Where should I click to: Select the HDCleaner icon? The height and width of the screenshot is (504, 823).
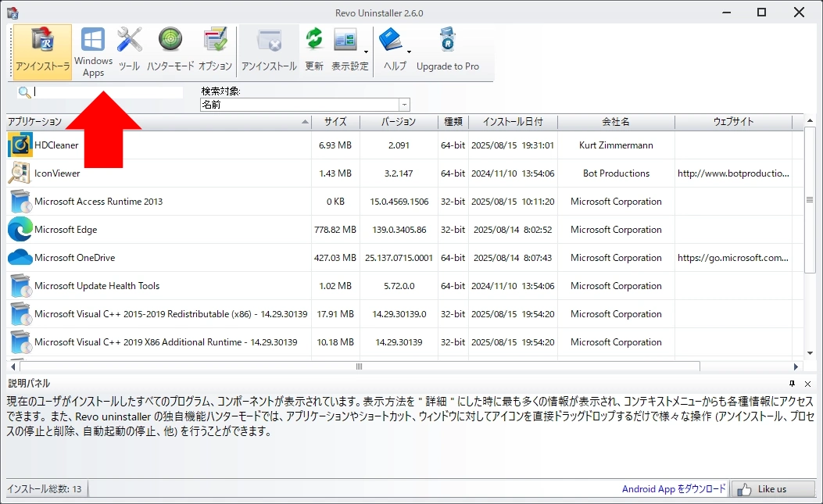coord(20,145)
